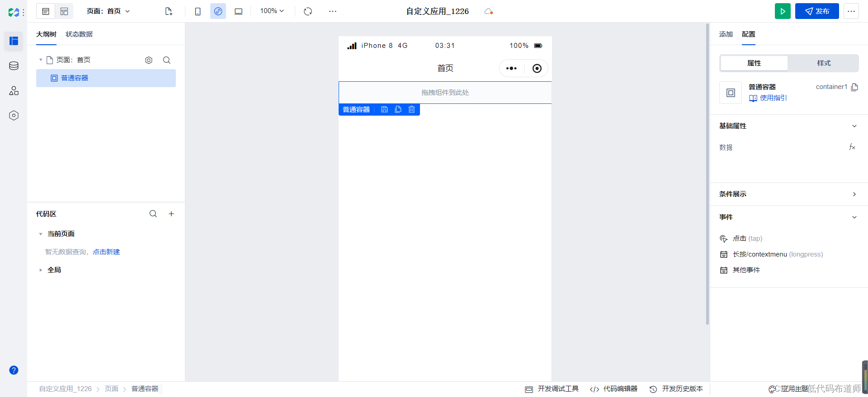Copy the selected container icon
The image size is (868, 397).
click(398, 109)
